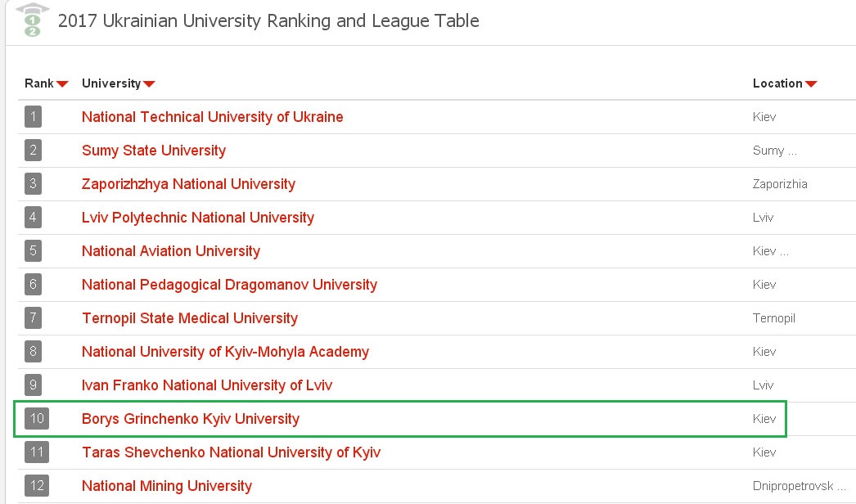Sort table by University arrow

click(149, 84)
